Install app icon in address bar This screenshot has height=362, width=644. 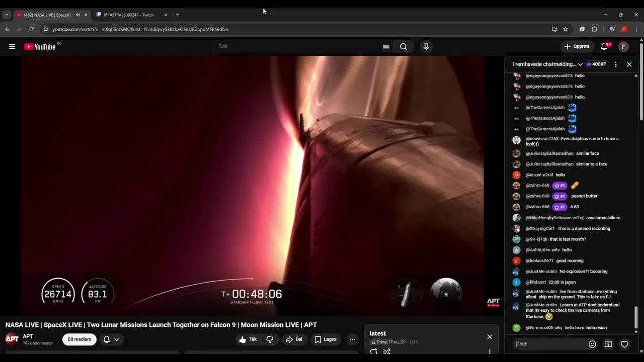[554, 29]
